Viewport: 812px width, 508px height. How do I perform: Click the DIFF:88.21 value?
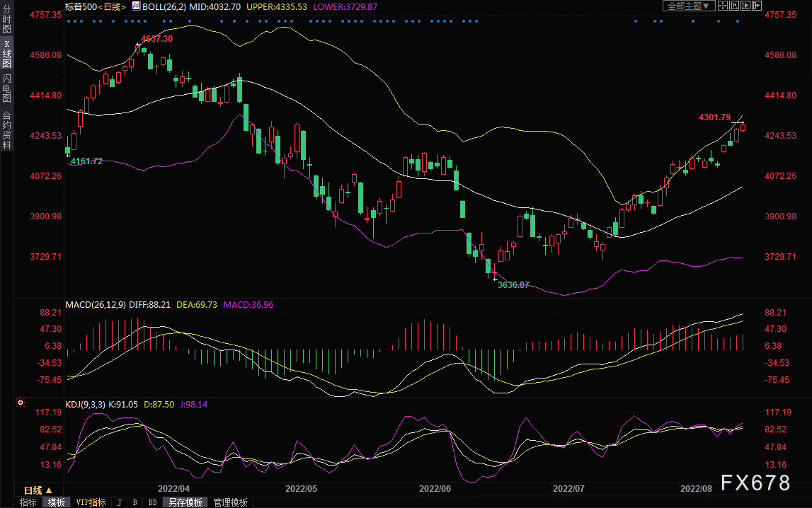149,305
